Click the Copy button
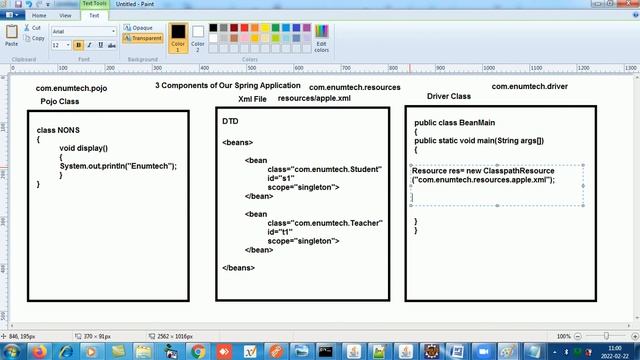This screenshot has height=360, width=640. coord(34,38)
